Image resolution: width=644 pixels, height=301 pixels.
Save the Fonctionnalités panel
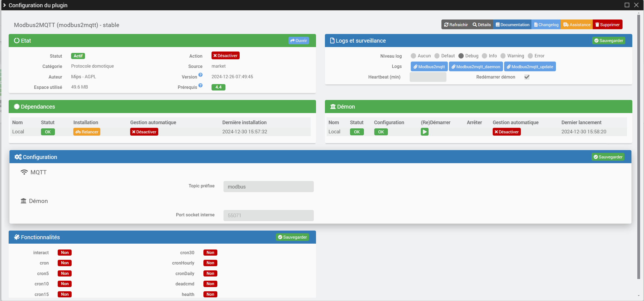click(292, 237)
